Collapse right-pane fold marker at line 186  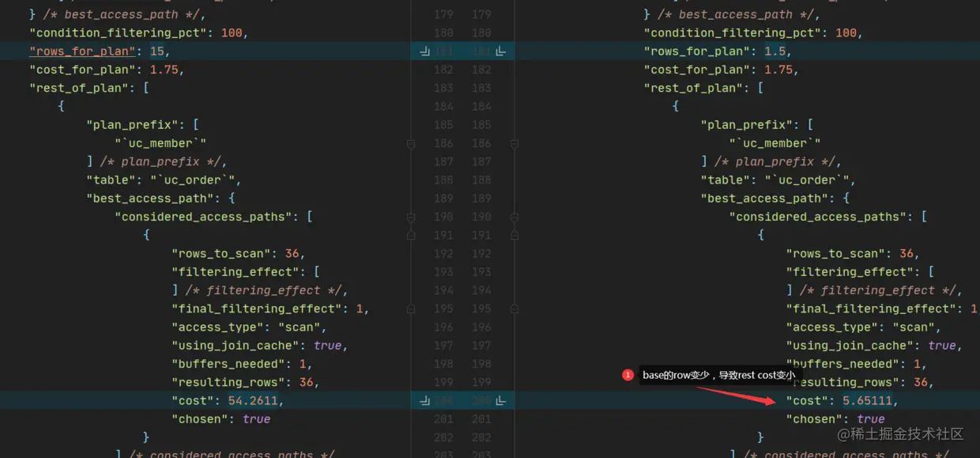pyautogui.click(x=514, y=144)
